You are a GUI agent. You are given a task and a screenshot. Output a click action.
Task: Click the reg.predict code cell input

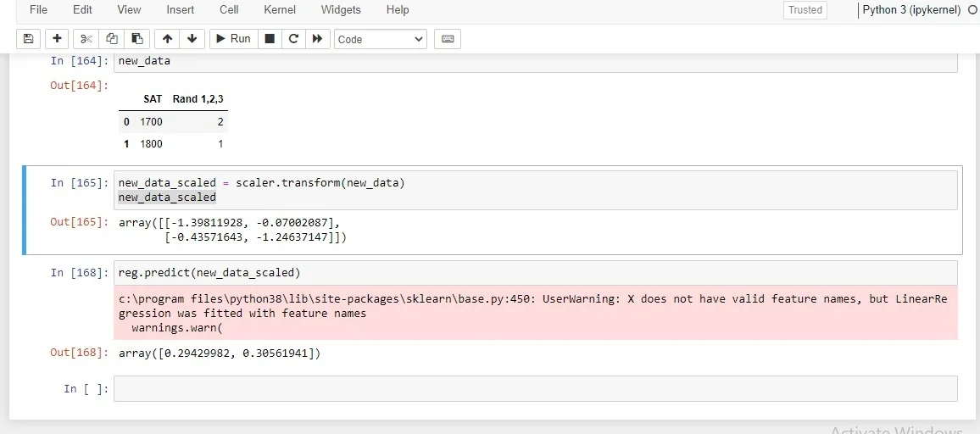coord(534,273)
